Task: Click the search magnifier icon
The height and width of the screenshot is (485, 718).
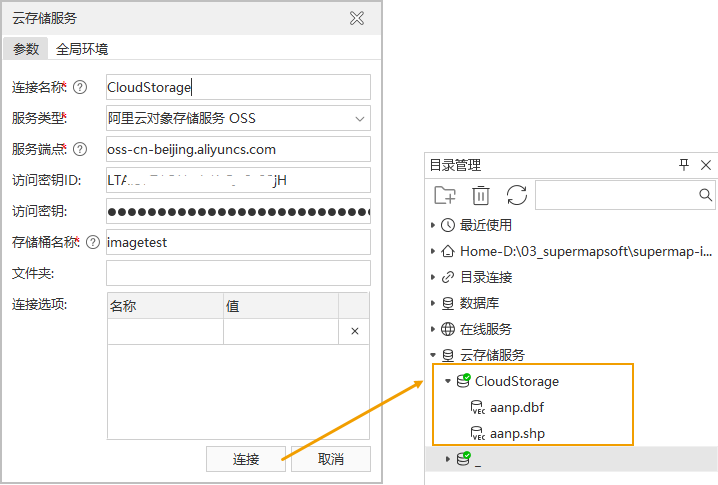Action: tap(704, 194)
